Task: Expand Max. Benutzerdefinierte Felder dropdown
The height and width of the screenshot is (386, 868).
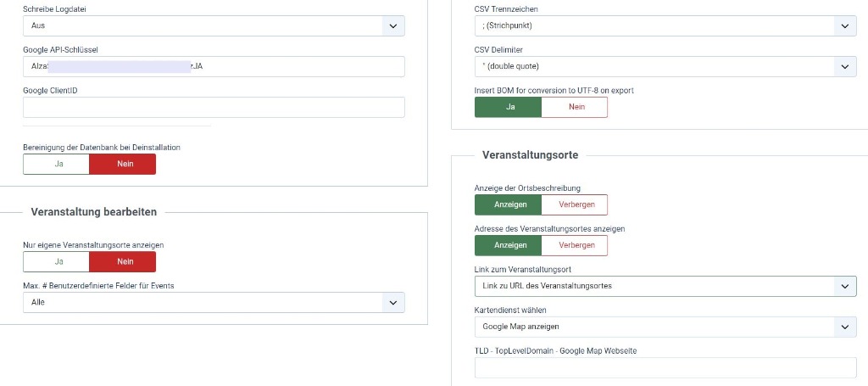Action: click(x=214, y=302)
